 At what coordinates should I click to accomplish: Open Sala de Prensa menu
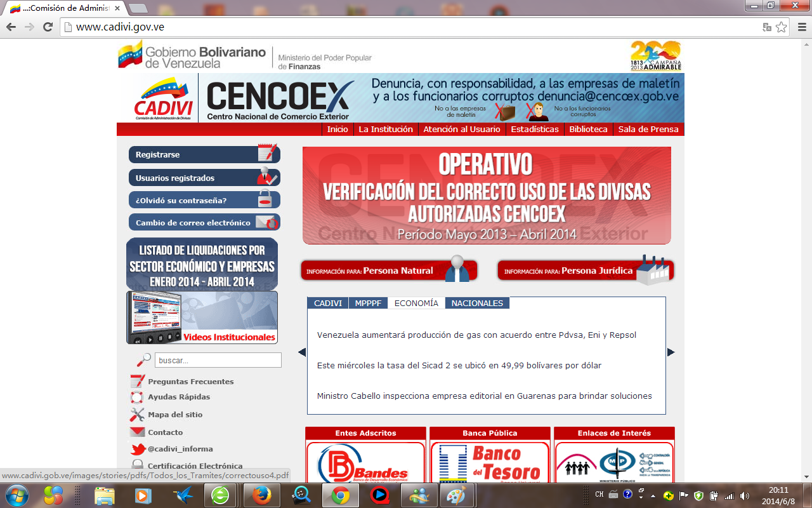tap(648, 129)
